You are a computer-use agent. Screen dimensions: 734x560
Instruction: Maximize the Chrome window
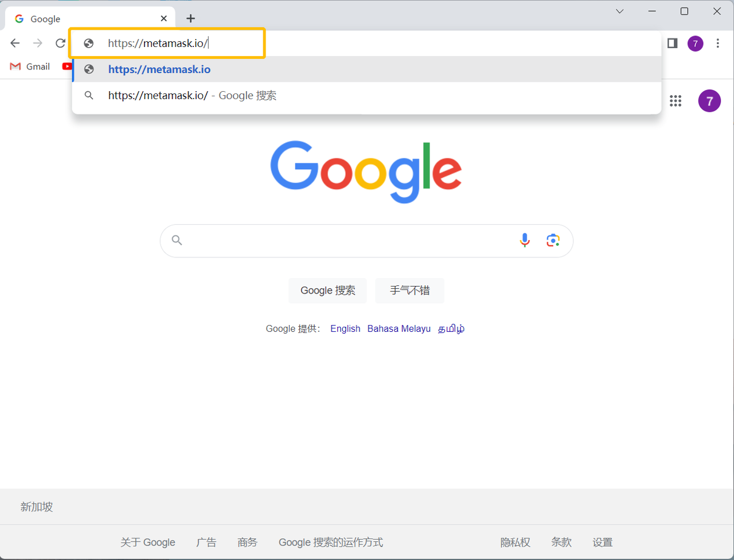685,11
